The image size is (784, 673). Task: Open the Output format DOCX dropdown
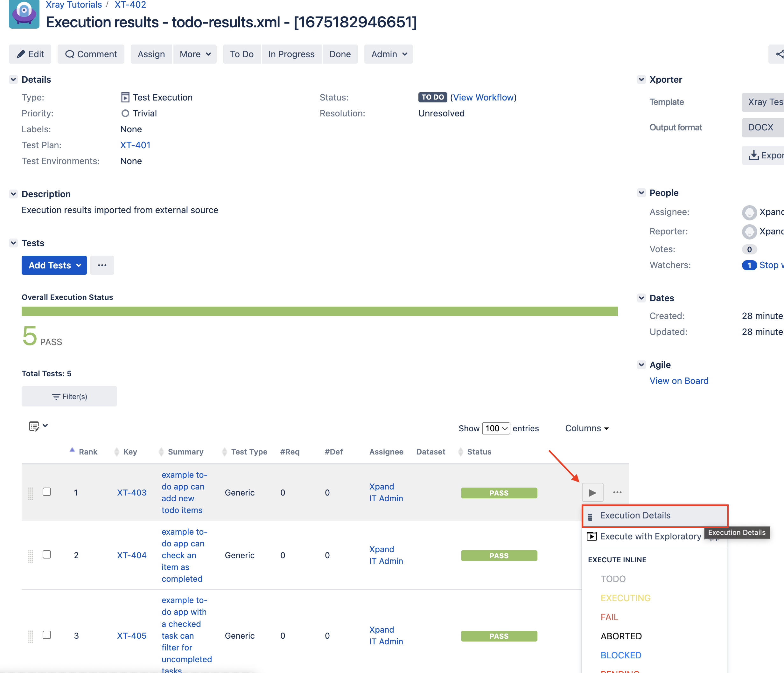pyautogui.click(x=763, y=128)
